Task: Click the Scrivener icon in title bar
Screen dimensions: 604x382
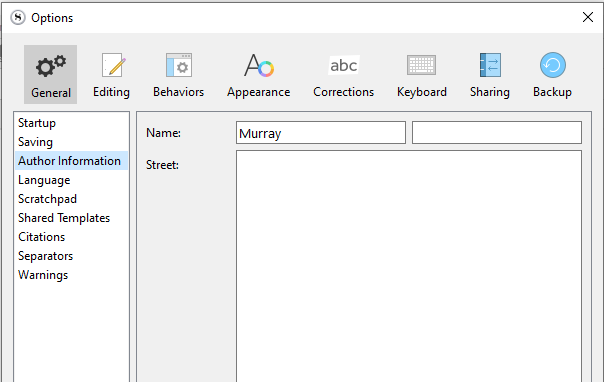Action: click(x=18, y=17)
